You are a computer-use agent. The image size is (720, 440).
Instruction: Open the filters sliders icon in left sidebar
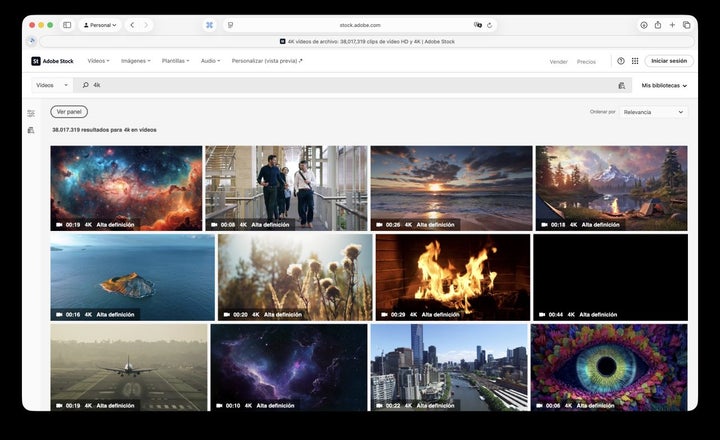point(31,114)
